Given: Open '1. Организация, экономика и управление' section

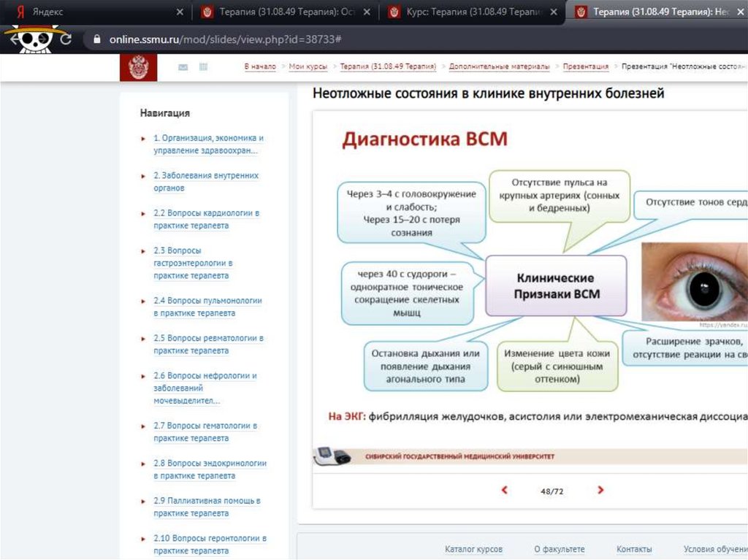Looking at the screenshot, I should click(208, 144).
